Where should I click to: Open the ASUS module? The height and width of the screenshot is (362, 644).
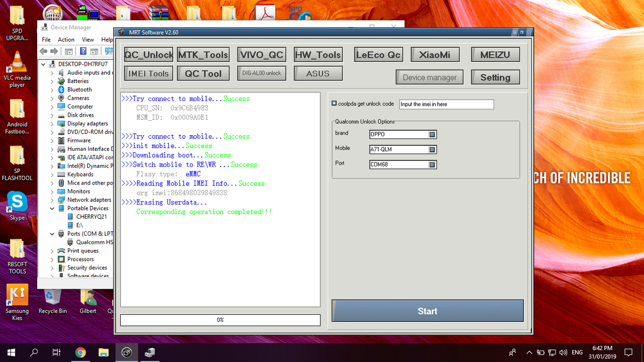(x=318, y=73)
